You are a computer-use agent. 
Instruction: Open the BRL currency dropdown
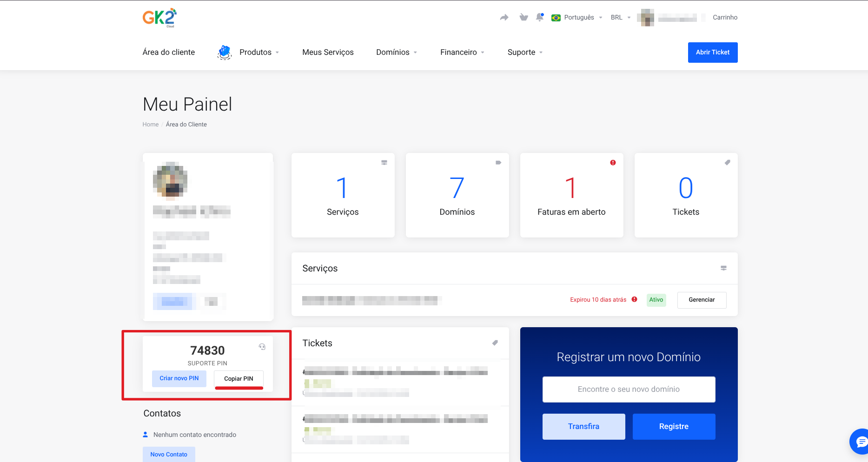(621, 18)
